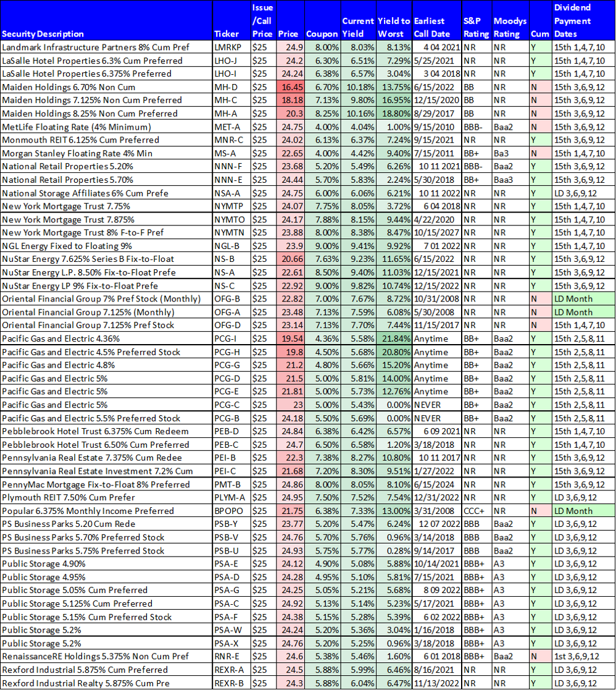Select 'LD Month' dividend cell for BPOPO

coord(583,511)
